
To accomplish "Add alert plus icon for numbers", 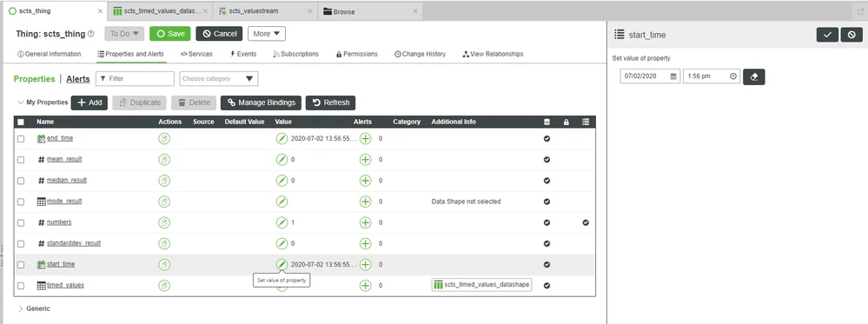I will (x=365, y=222).
